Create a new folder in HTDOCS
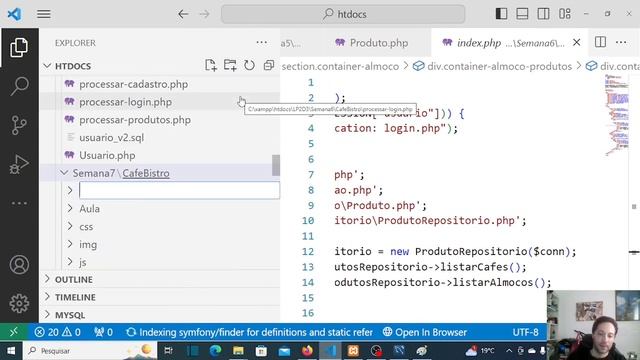 coord(230,65)
